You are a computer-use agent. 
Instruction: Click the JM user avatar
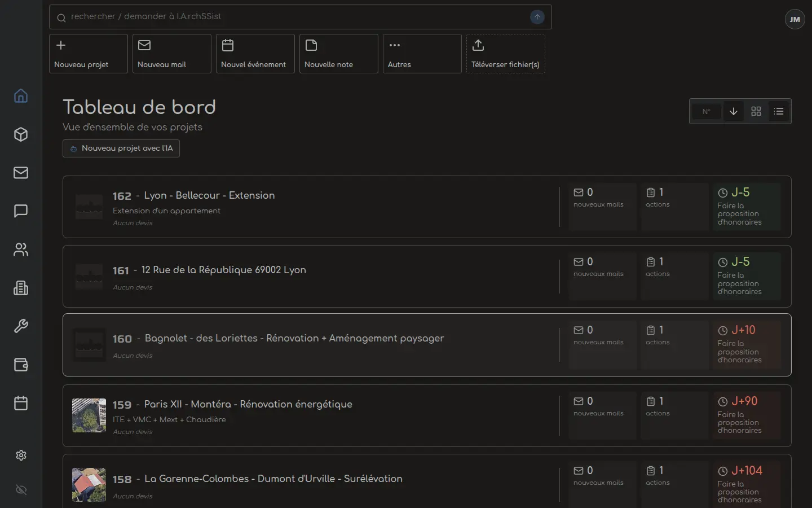click(795, 19)
